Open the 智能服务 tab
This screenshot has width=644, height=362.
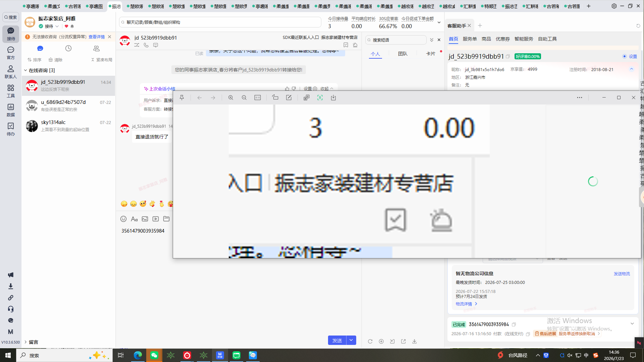pos(524,39)
